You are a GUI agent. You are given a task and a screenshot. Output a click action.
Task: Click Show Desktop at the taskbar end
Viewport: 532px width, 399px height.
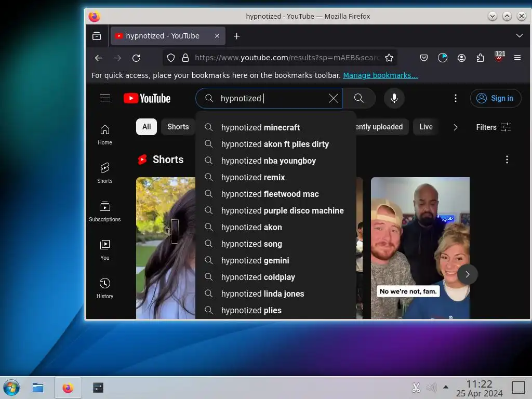[518, 388]
